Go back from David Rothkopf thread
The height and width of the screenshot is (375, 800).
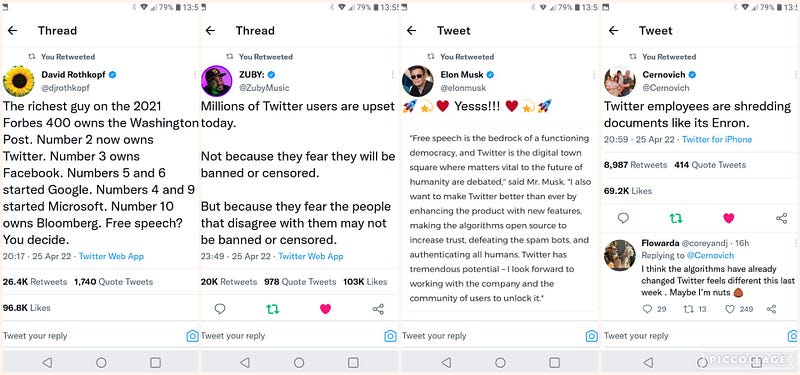coord(12,31)
